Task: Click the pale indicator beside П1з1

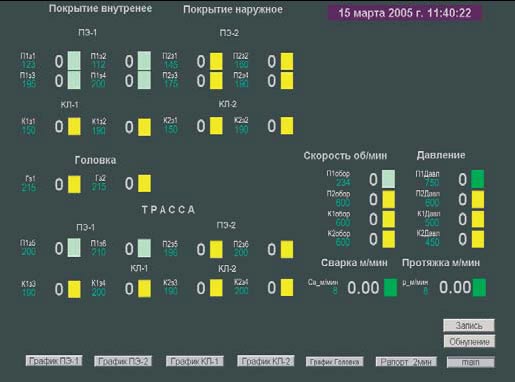Action: pos(74,61)
